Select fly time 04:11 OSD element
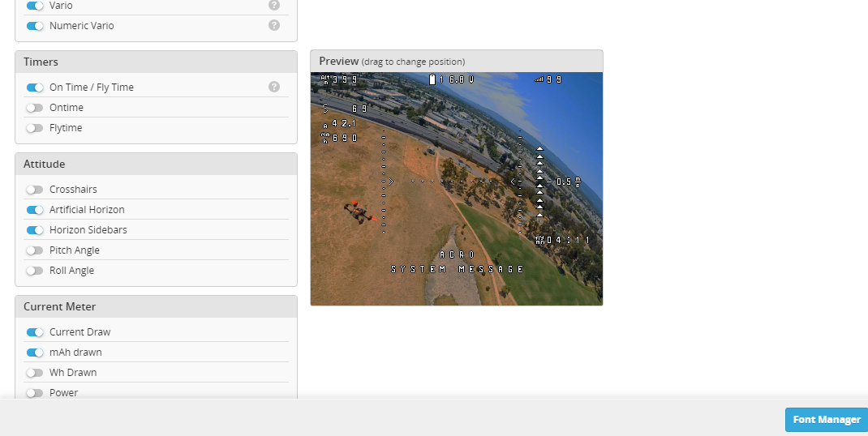The width and height of the screenshot is (868, 436). (x=562, y=240)
